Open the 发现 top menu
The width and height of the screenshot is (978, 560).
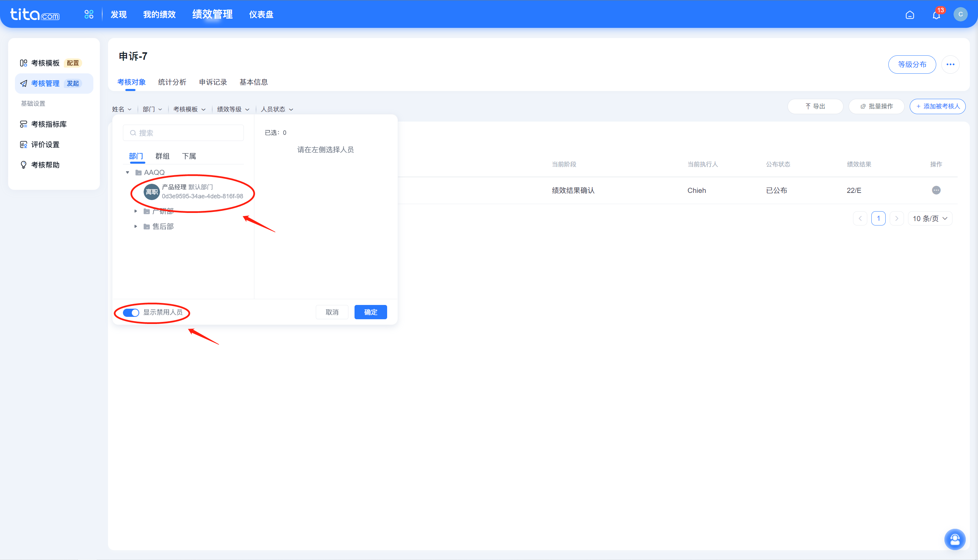pyautogui.click(x=119, y=15)
